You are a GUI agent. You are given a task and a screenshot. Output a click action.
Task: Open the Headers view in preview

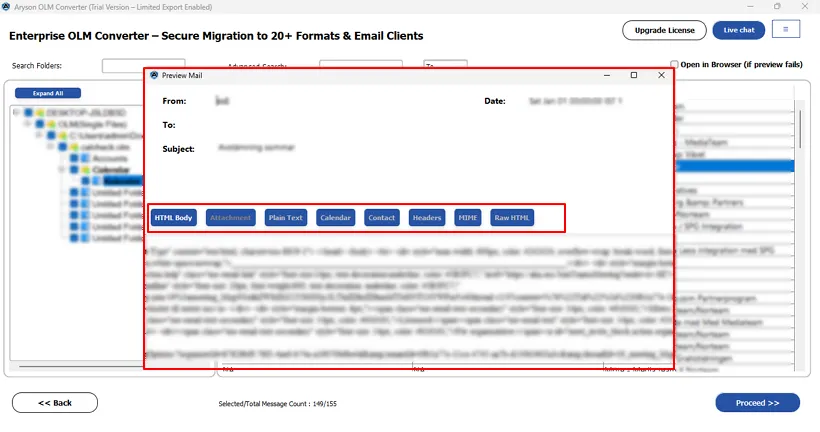427,217
